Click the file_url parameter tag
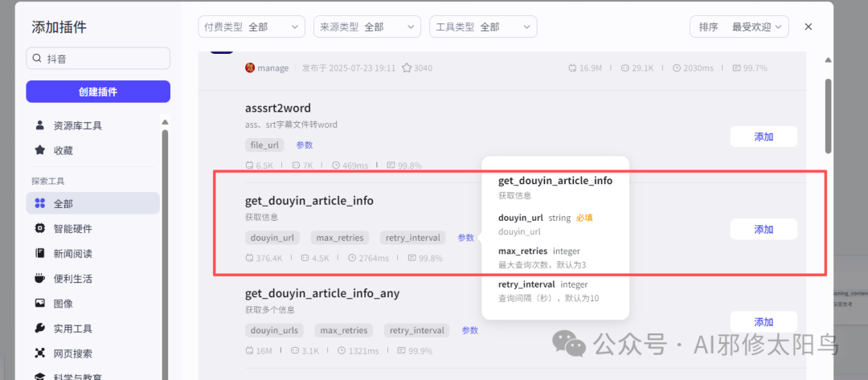Viewport: 868px width, 380px height. (264, 145)
